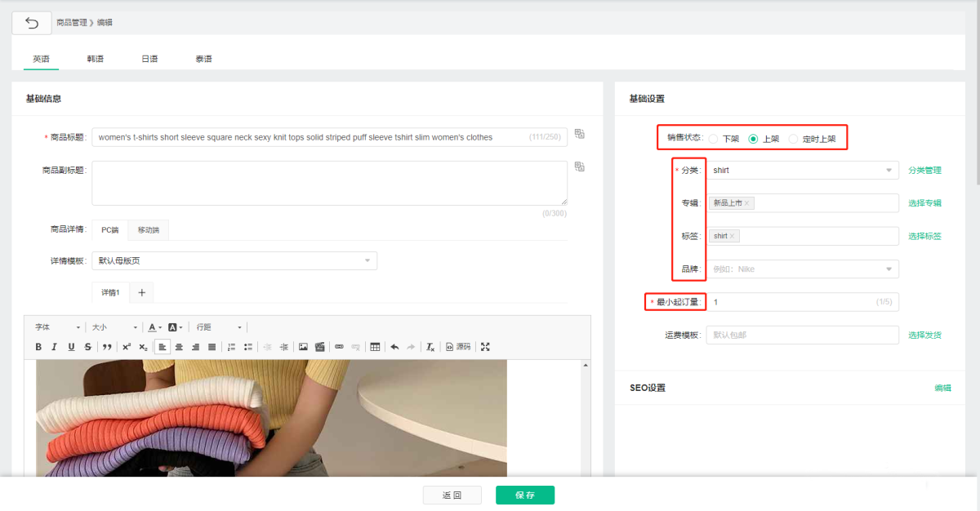Image resolution: width=980 pixels, height=511 pixels.
Task: Click the back arrow button at top left
Action: 32,23
